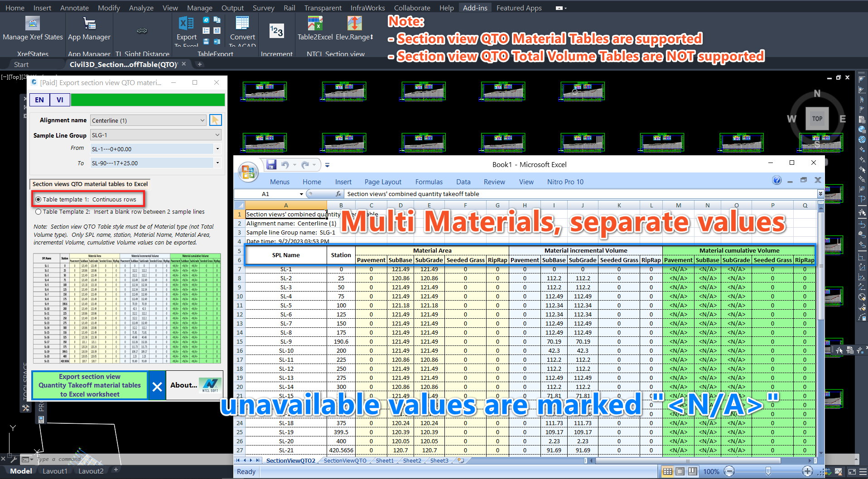Click Excel horizontal scrollbar
This screenshot has width=868, height=479.
point(687,460)
